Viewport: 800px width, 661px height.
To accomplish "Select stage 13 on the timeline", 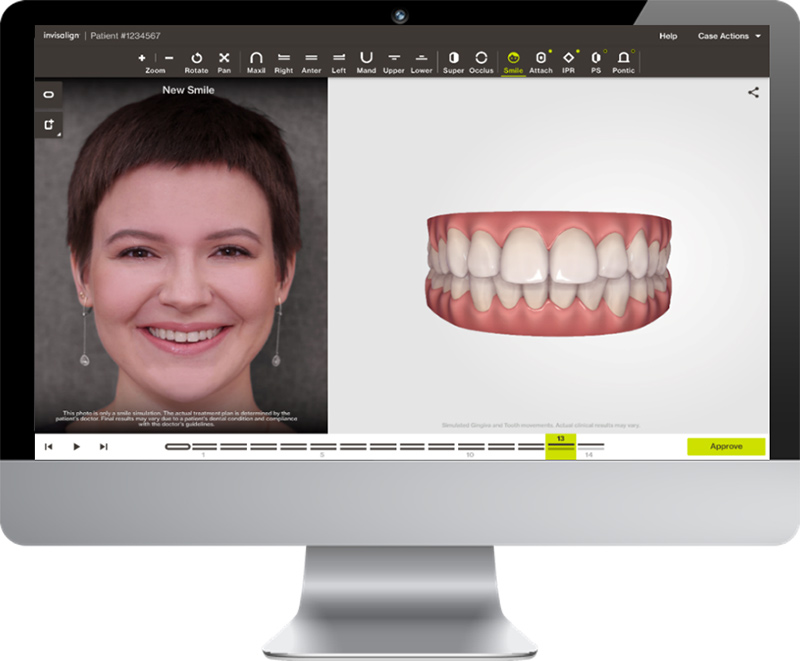I will (560, 446).
